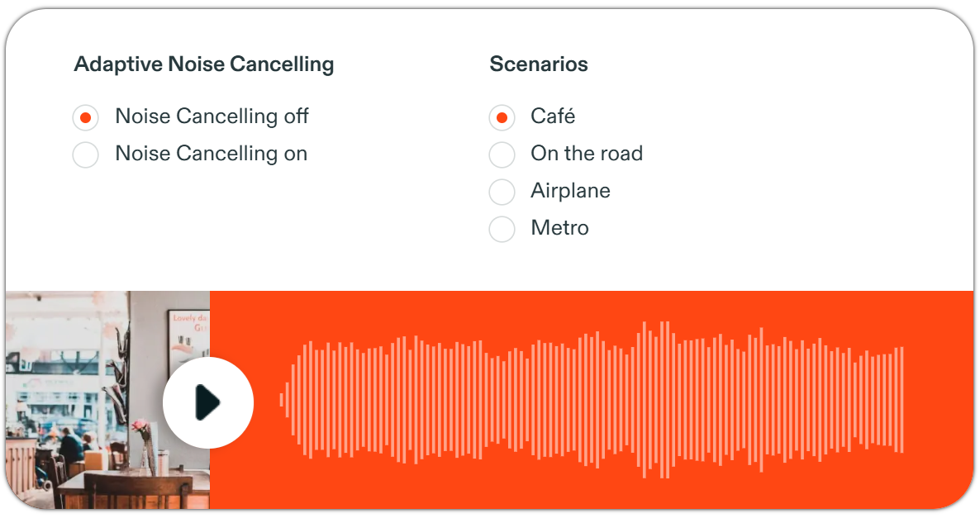This screenshot has height=523, width=980.
Task: Seek to the start of the audio waveform
Action: tap(282, 400)
